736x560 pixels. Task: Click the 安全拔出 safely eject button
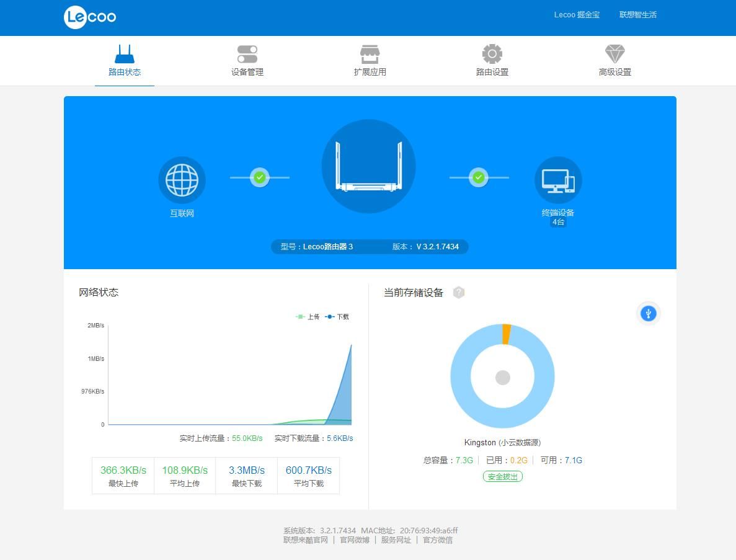click(x=503, y=477)
